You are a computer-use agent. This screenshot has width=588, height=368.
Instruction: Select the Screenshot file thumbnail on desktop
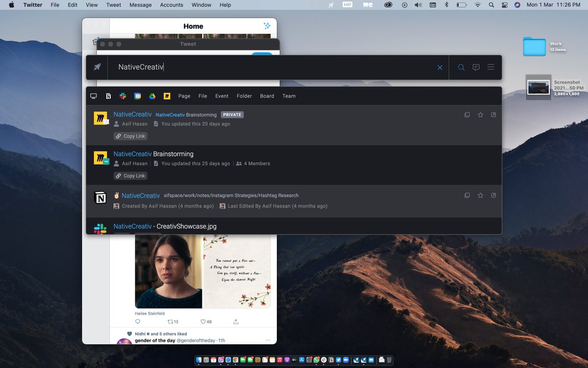click(x=538, y=87)
